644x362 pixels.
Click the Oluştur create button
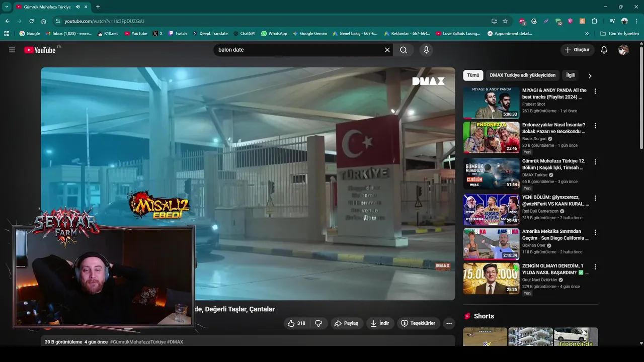(577, 50)
